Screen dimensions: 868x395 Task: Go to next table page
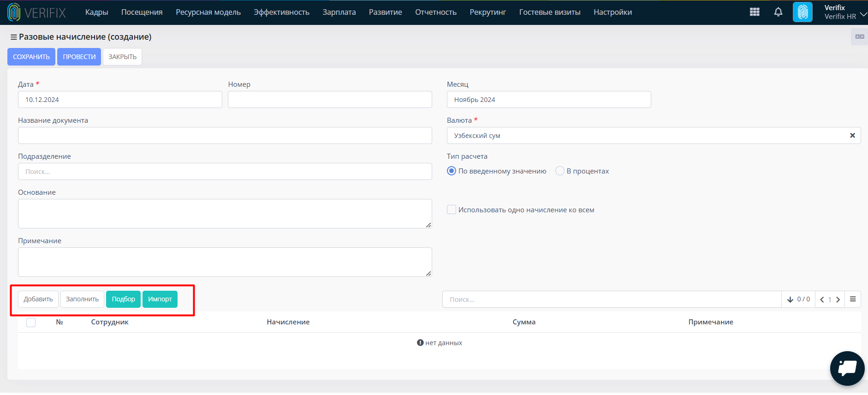tap(838, 299)
